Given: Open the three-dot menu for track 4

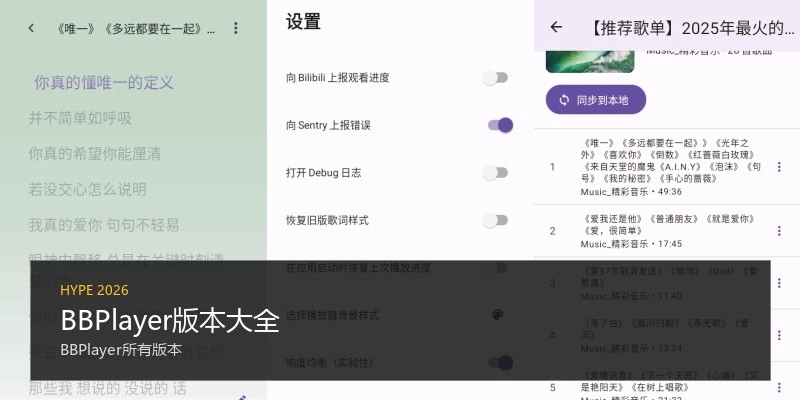Looking at the screenshot, I should [779, 335].
